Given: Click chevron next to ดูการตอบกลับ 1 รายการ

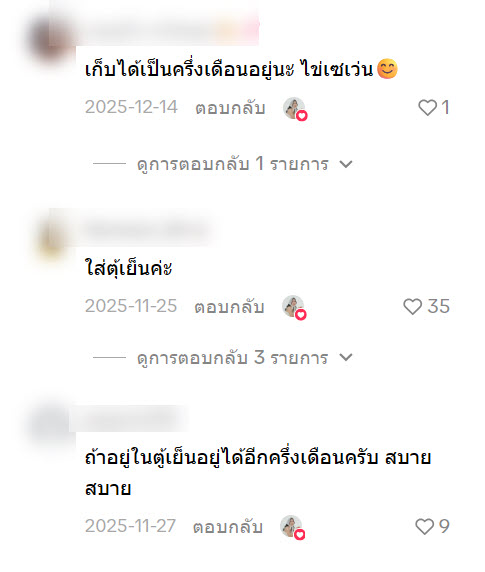Looking at the screenshot, I should (x=346, y=165).
